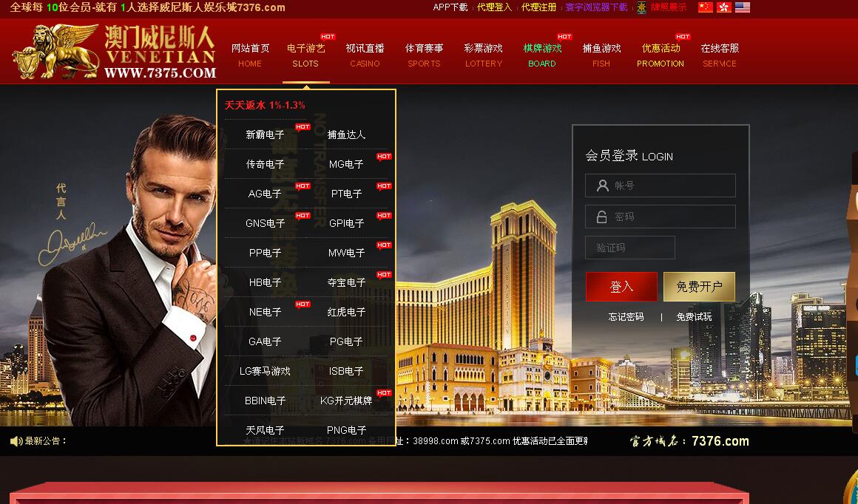Click the user icon in the 帐号 field
The width and height of the screenshot is (858, 504).
[x=603, y=185]
